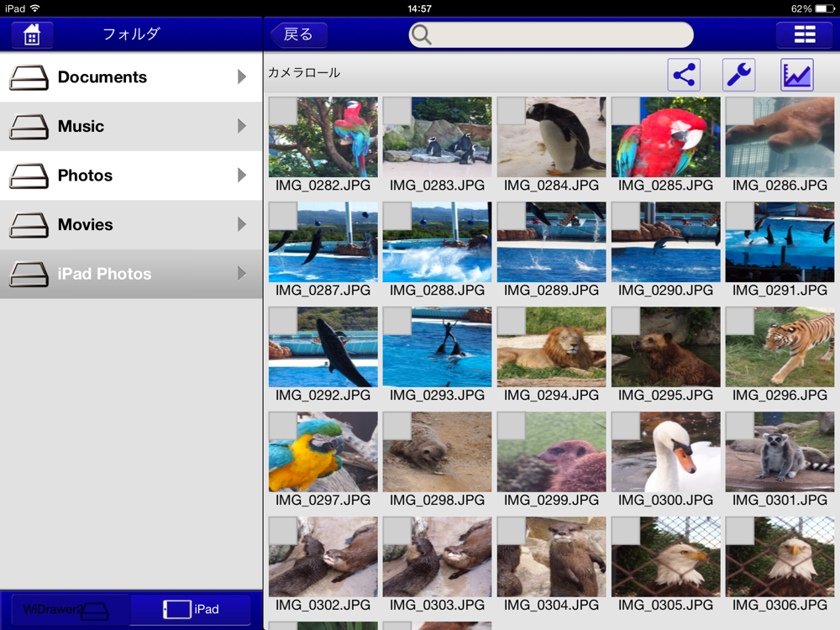Switch to the WiDrawer2 tab
This screenshot has width=840, height=630.
coord(71,609)
